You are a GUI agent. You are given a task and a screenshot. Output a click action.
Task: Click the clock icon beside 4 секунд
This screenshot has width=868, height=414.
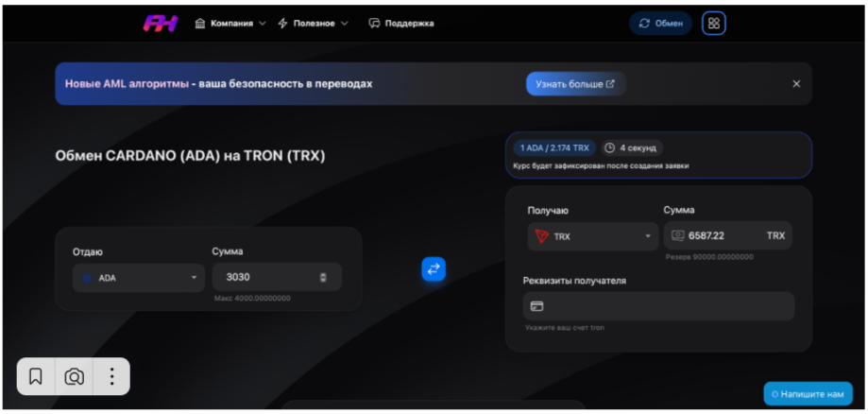pyautogui.click(x=609, y=148)
